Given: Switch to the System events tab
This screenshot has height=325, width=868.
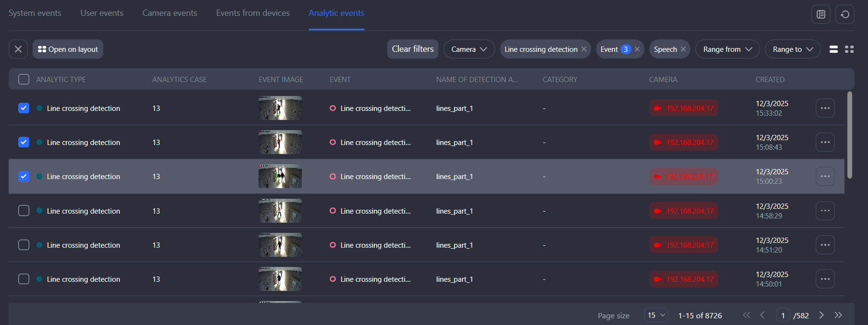Looking at the screenshot, I should click(35, 13).
